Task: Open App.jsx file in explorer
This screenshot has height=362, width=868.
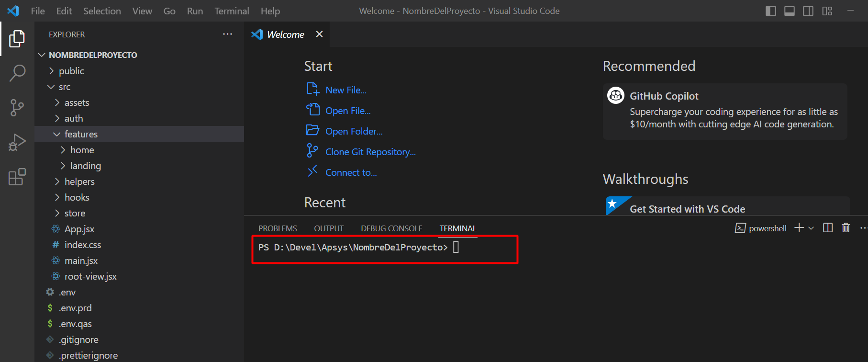Action: (79, 229)
